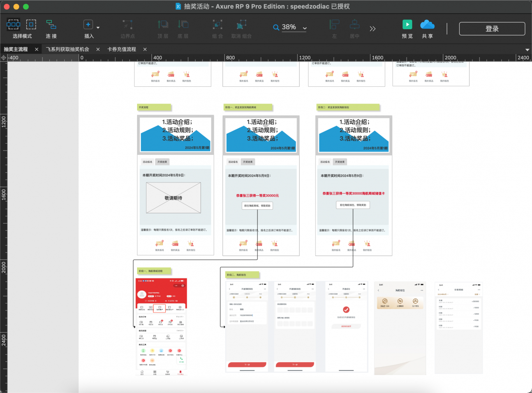Select 恭喜张三获得一等奖30000海航商城储值卡 red text
The image size is (532, 393).
[353, 193]
